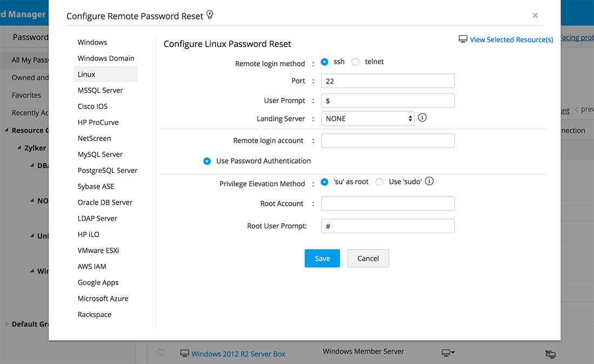594x364 pixels.
Task: Click the monitor icon beside View Selected Resource(s)
Action: (x=463, y=39)
